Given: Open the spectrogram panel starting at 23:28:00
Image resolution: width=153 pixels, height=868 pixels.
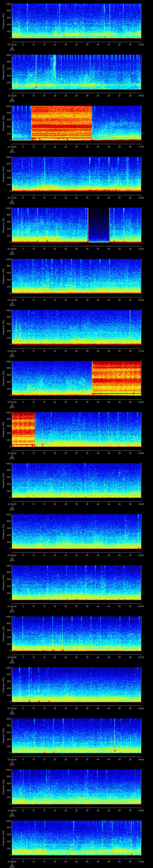Looking at the screenshot, I should pyautogui.click(x=76, y=736).
